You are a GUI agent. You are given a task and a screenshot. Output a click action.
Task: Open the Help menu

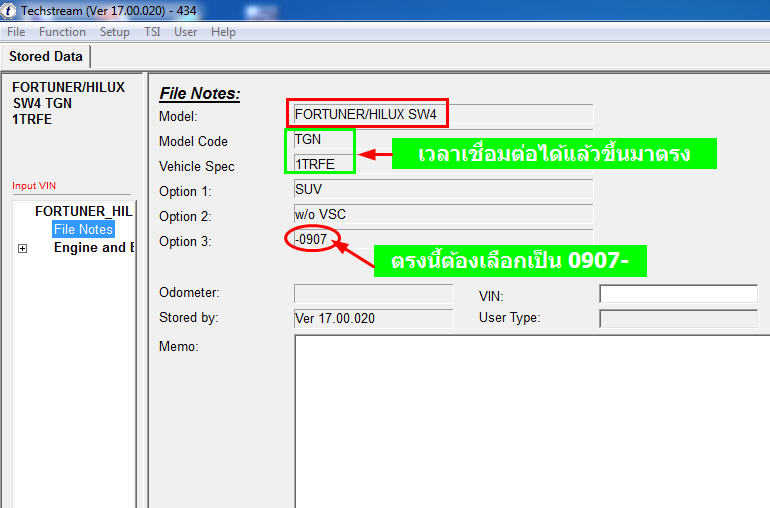(x=223, y=32)
